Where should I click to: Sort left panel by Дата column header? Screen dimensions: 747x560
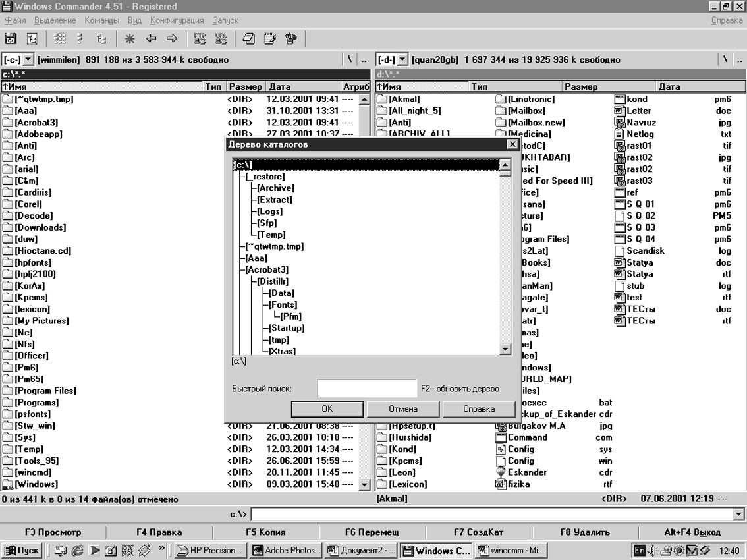[x=302, y=87]
